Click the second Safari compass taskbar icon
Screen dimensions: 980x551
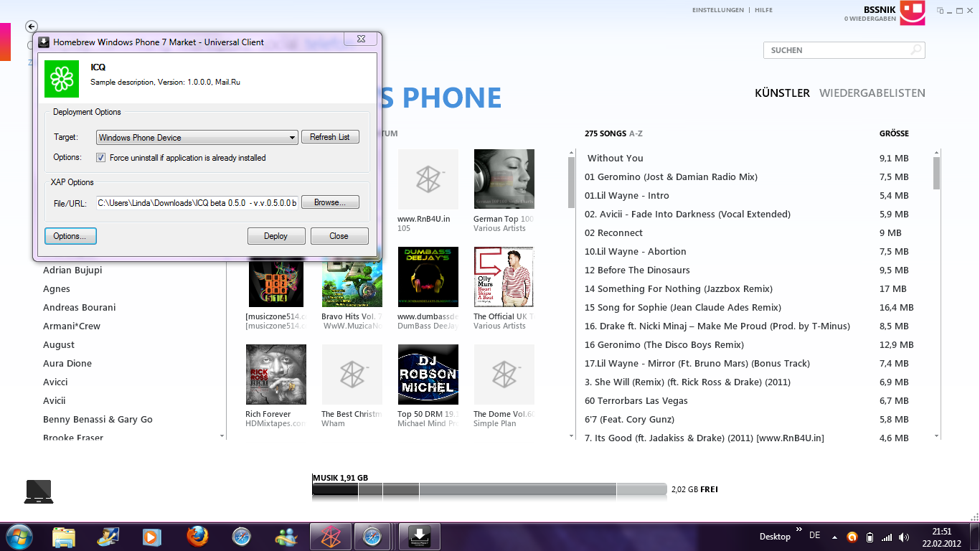point(372,537)
